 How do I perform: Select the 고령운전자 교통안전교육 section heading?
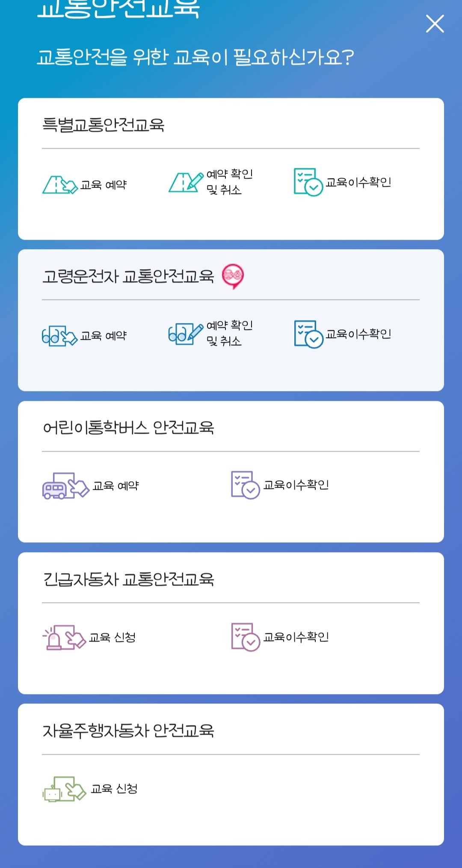(128, 277)
